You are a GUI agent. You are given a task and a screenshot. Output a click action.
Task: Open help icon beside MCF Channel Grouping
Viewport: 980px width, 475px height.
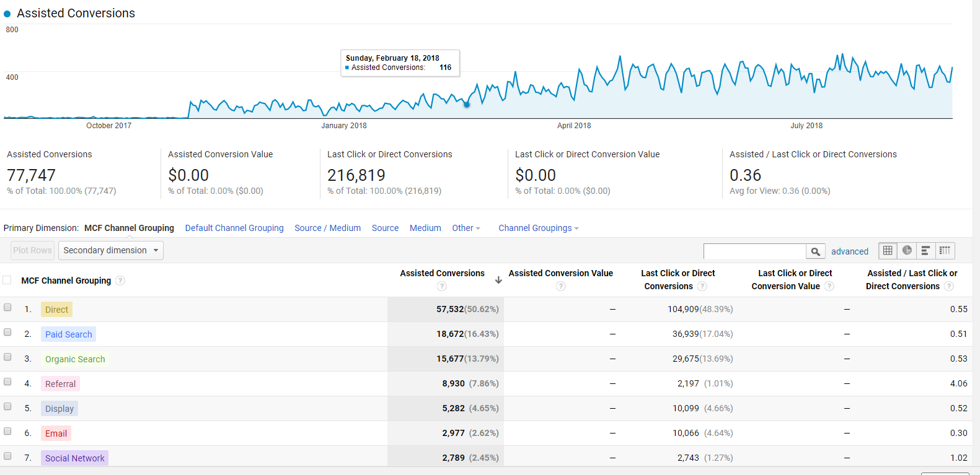click(x=120, y=281)
